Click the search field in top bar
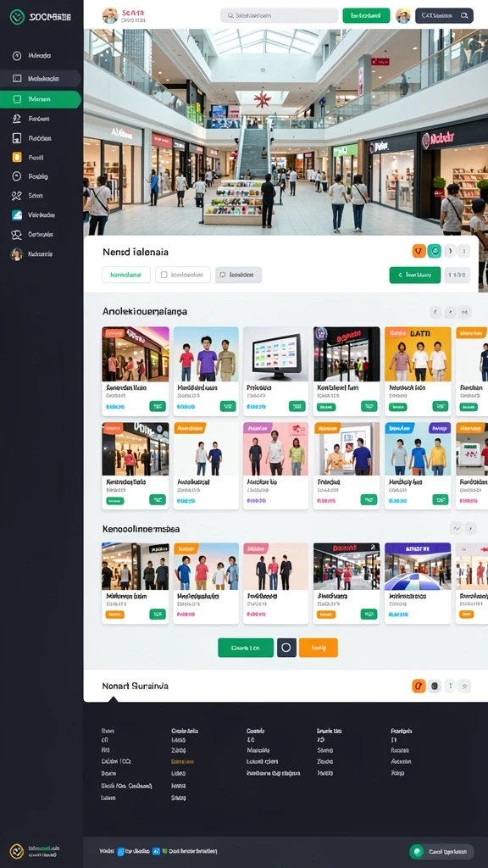This screenshot has width=488, height=868. click(x=279, y=15)
